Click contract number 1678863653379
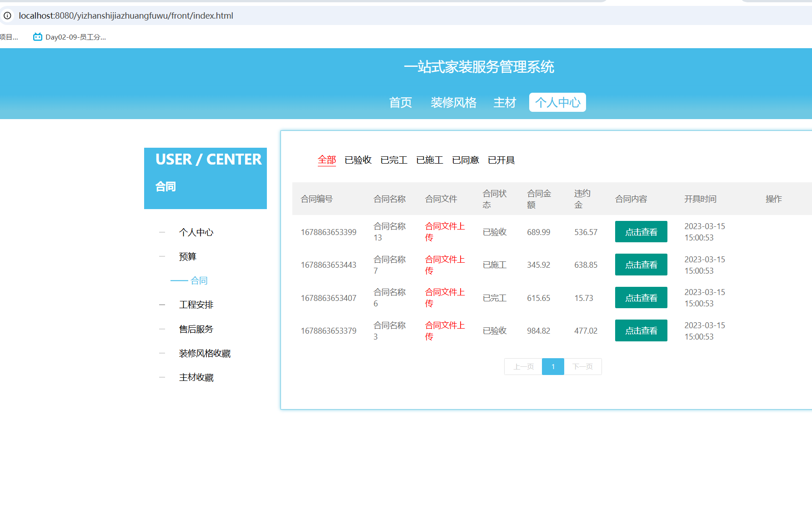The width and height of the screenshot is (812, 525). [x=328, y=331]
